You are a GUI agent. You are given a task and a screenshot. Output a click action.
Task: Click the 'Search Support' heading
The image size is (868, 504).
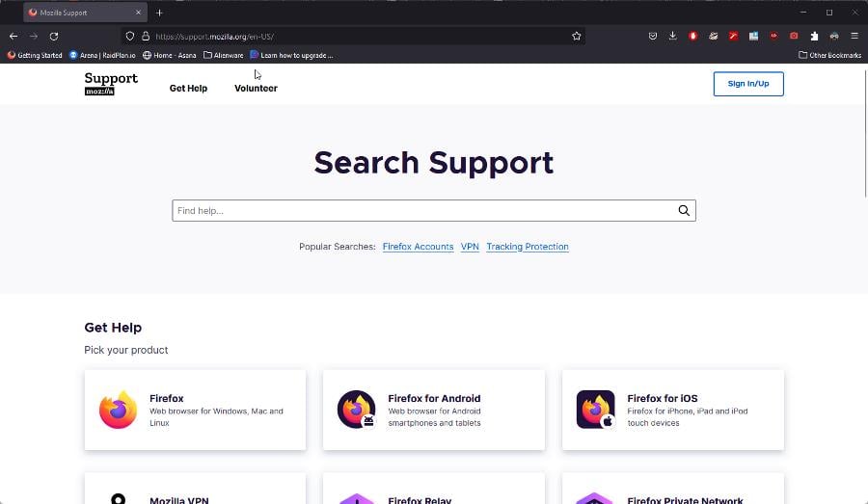pyautogui.click(x=433, y=163)
